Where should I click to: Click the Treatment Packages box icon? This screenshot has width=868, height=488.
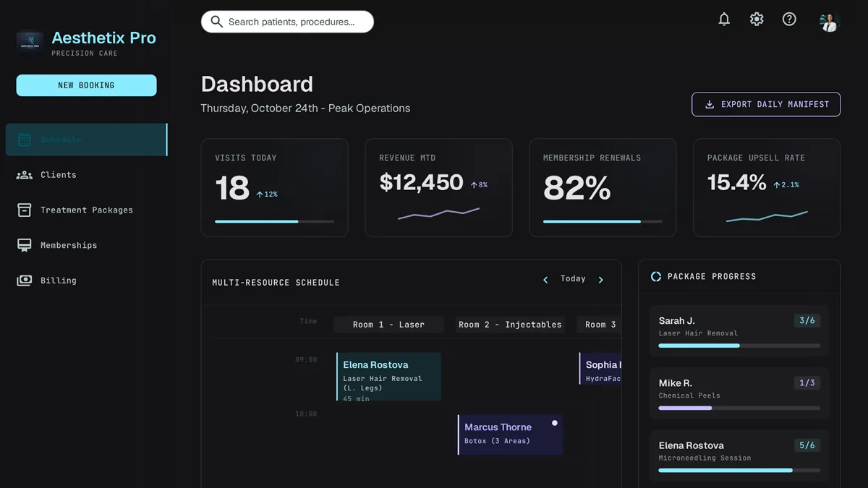click(25, 210)
